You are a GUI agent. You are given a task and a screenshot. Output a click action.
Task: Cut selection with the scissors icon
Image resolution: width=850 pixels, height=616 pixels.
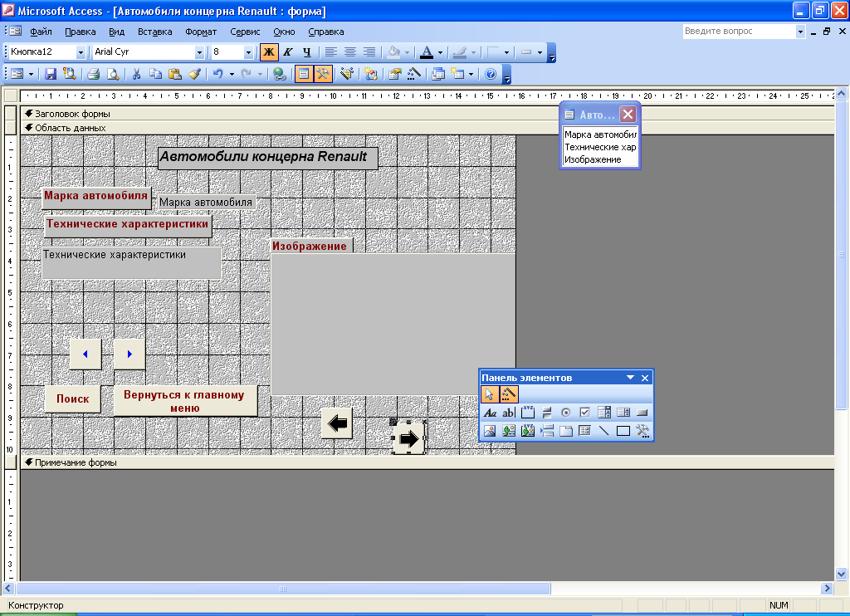[137, 74]
